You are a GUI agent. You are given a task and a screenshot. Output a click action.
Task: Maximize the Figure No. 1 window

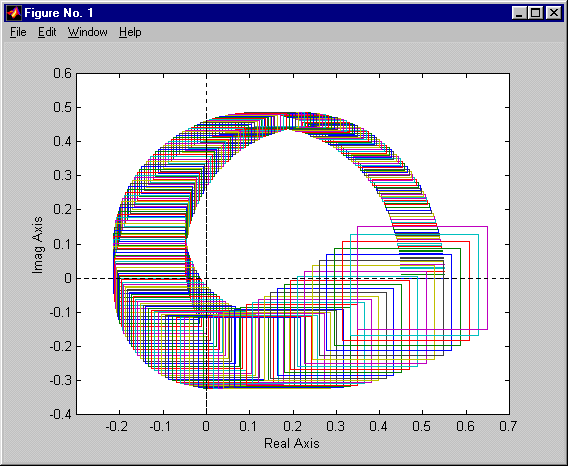click(535, 13)
